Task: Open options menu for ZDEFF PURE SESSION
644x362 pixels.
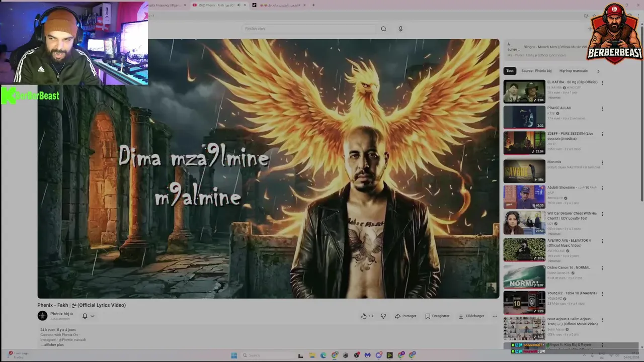Action: [602, 134]
